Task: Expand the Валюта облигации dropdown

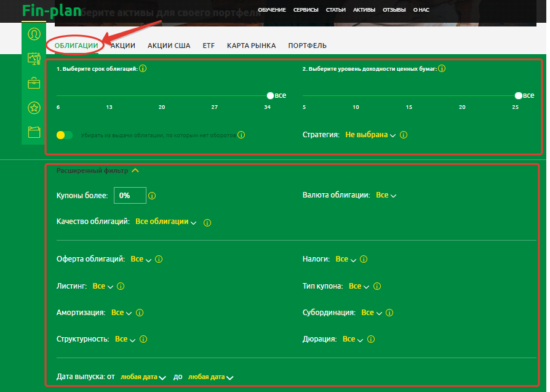Action: click(x=386, y=195)
